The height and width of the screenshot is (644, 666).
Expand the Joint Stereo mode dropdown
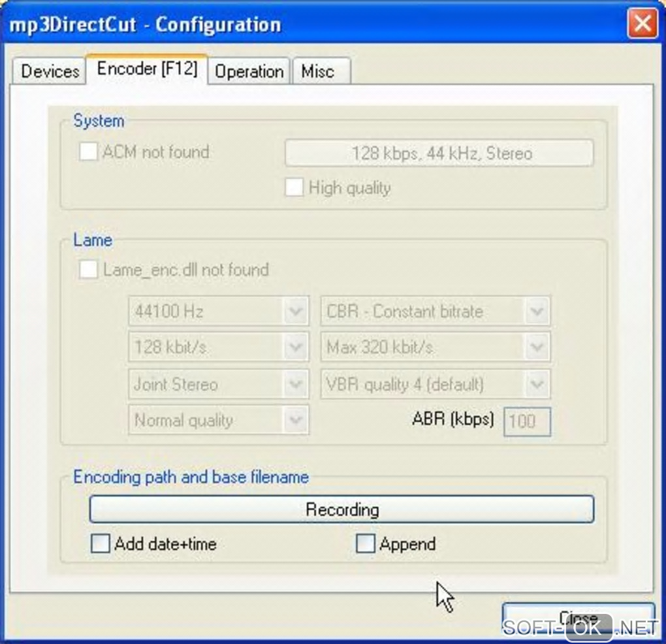pyautogui.click(x=219, y=384)
